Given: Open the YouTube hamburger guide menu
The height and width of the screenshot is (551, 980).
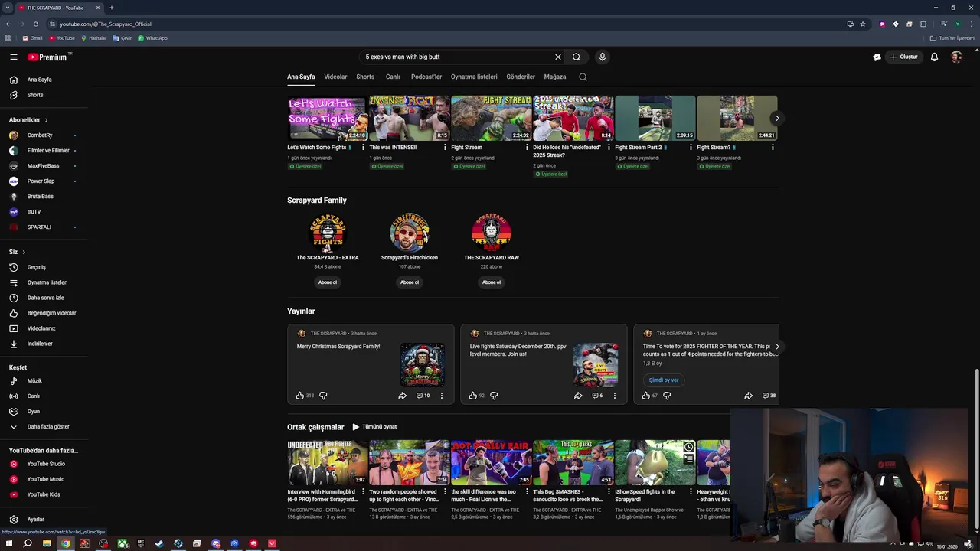Looking at the screenshot, I should (x=13, y=57).
